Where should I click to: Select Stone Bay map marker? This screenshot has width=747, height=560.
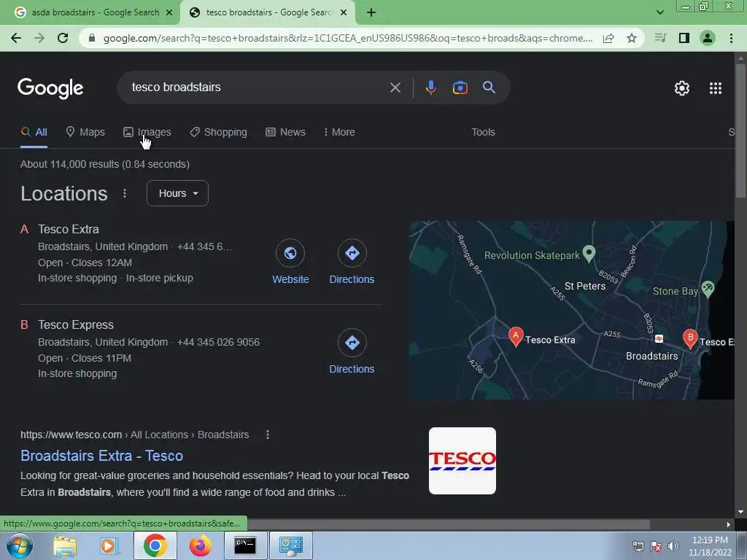[x=708, y=289]
